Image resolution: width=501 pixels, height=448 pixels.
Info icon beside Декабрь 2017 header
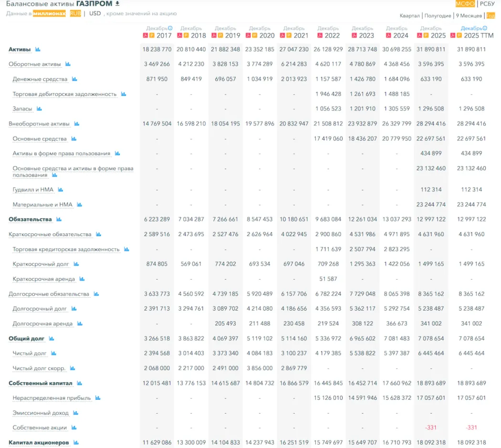click(170, 28)
